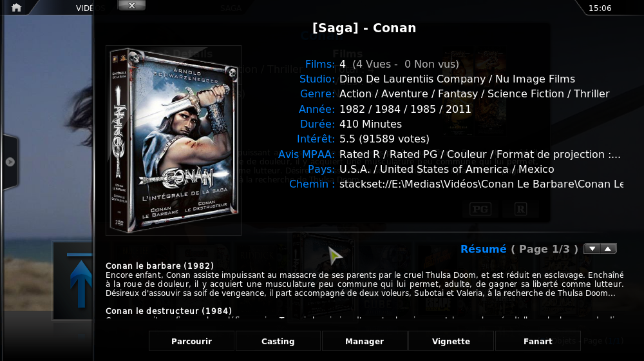Click the R rating badge

[x=520, y=210]
